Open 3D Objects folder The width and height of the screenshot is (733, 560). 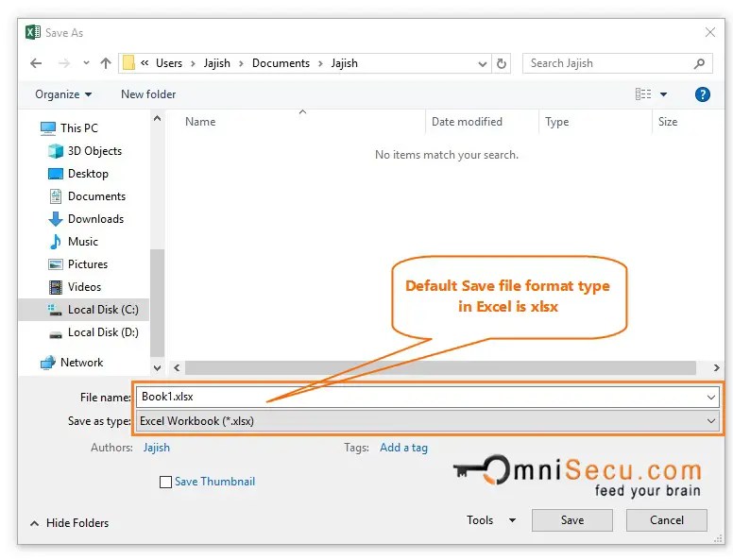click(x=85, y=151)
